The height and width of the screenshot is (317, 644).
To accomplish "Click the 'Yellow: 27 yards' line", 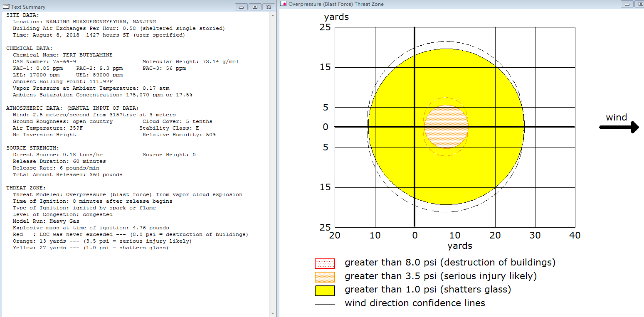I will (x=91, y=248).
